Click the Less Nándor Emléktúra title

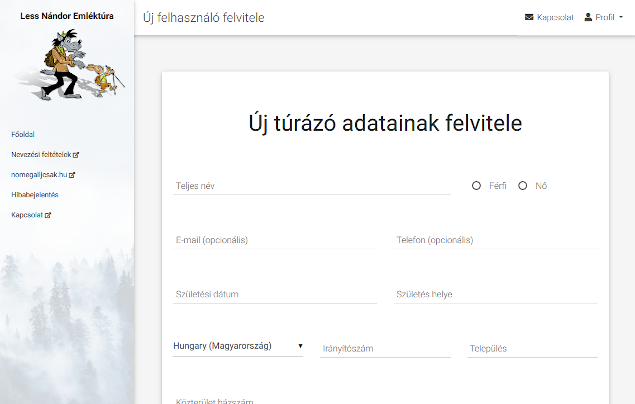[x=67, y=17]
